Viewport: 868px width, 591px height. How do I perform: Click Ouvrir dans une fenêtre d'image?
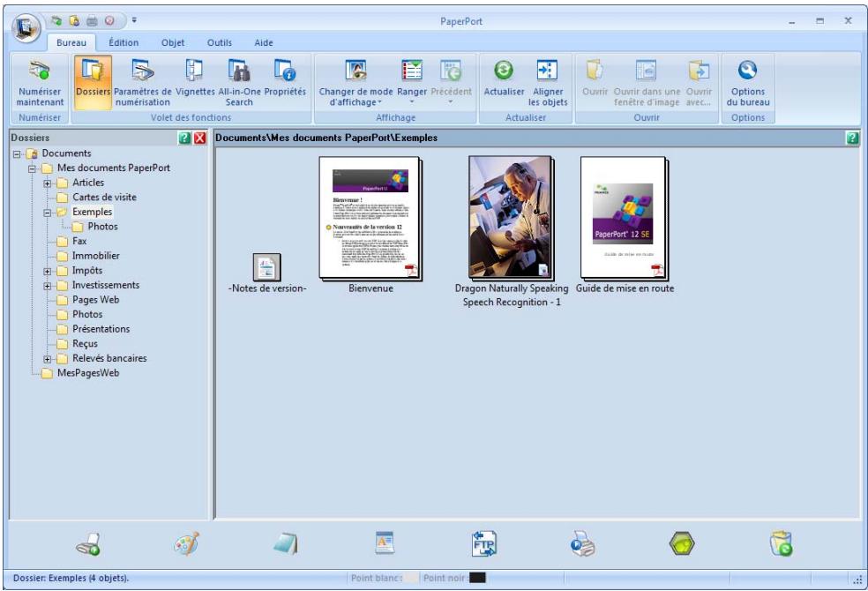647,82
